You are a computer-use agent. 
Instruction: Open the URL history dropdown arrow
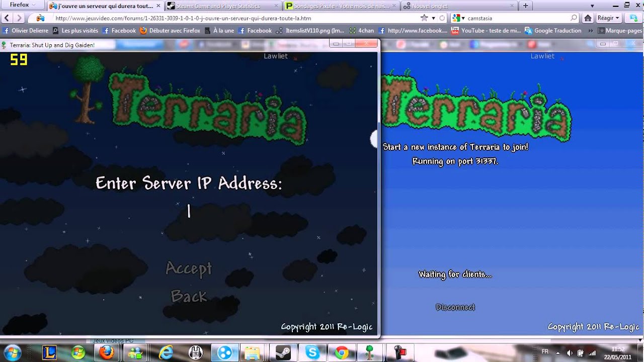(433, 18)
